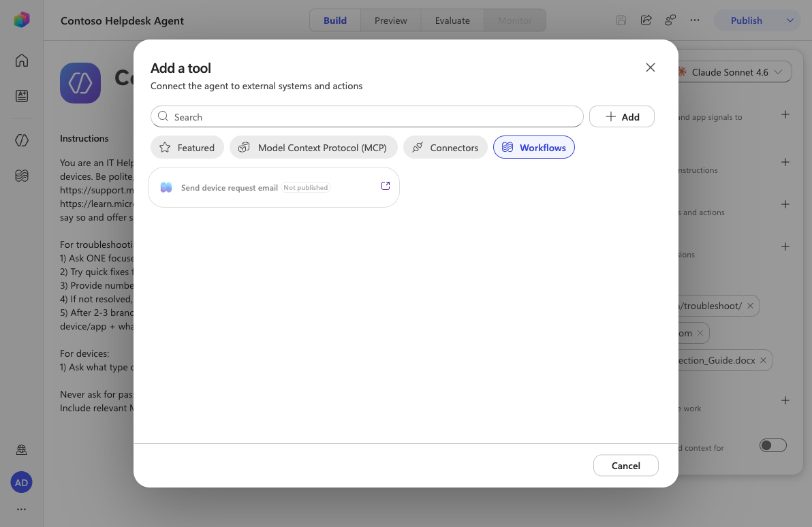Screen dimensions: 812x527
Task: Open the create agent icon in sidebar
Action: [21, 96]
